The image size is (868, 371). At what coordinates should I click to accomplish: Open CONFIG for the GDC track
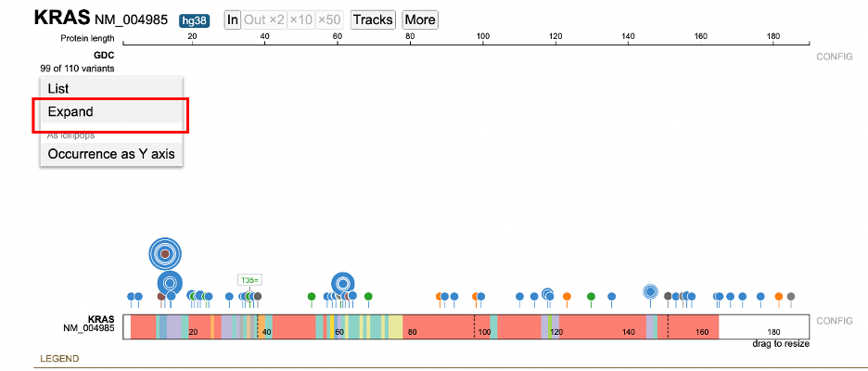point(836,56)
